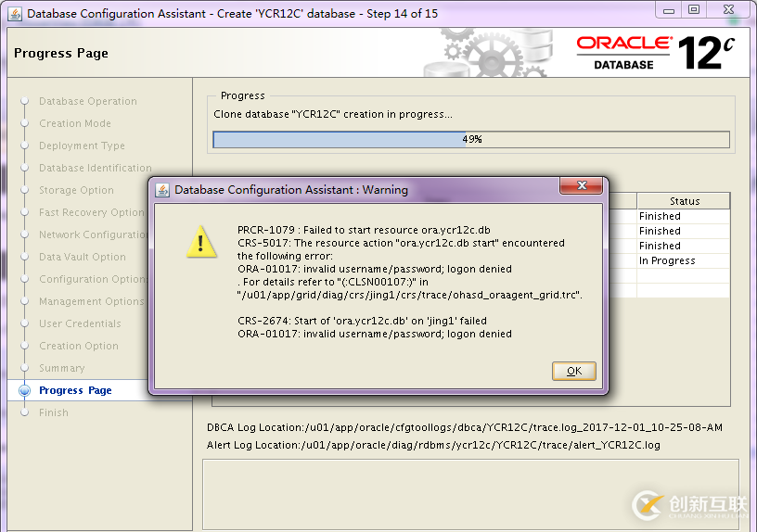This screenshot has width=757, height=532.
Task: Click the ohasd_oraagent_grid.trc path text
Action: (x=409, y=295)
